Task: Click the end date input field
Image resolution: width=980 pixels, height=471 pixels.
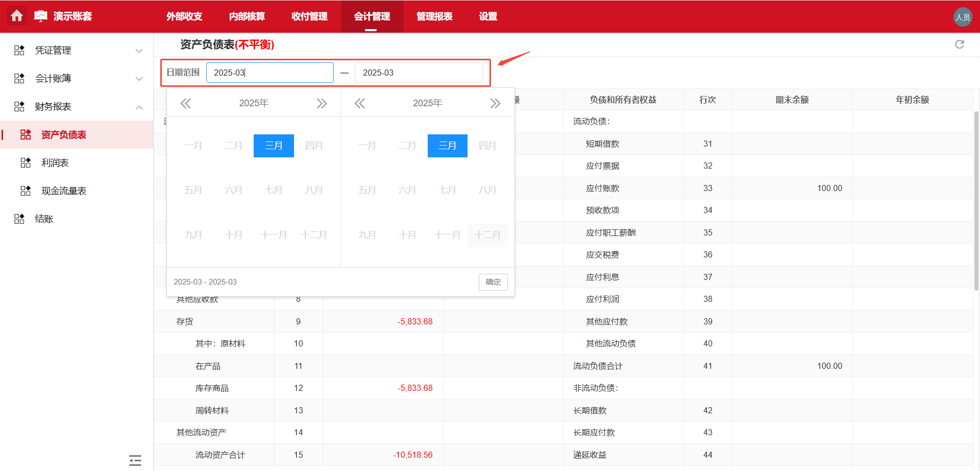Action: (419, 72)
